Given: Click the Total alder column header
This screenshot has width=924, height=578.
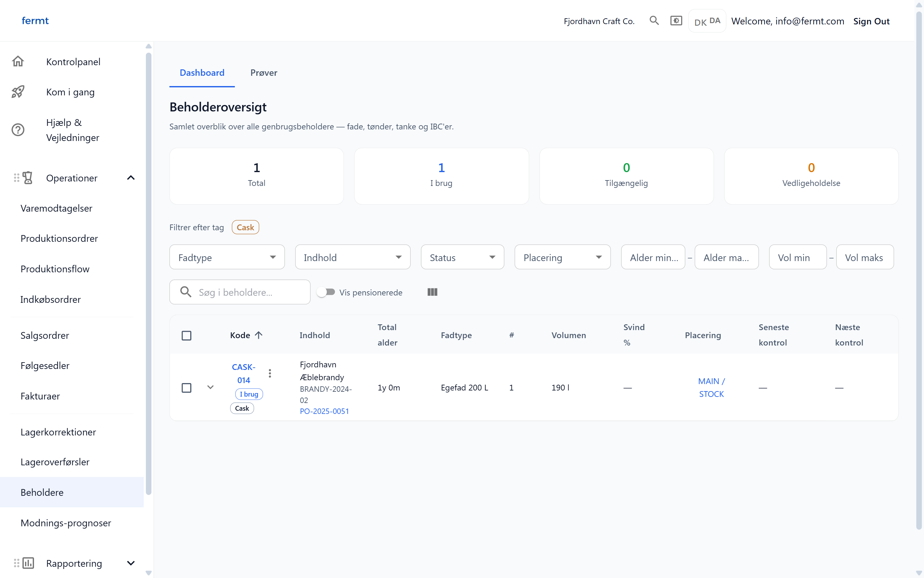Looking at the screenshot, I should [388, 335].
